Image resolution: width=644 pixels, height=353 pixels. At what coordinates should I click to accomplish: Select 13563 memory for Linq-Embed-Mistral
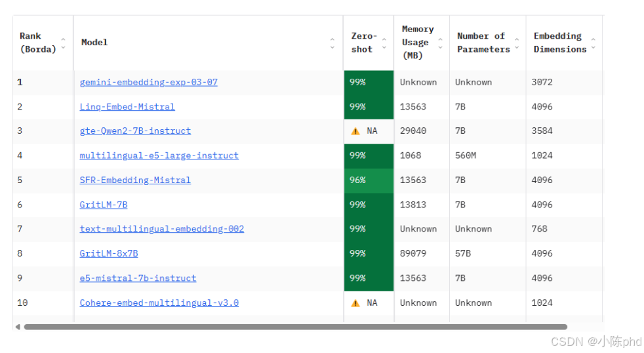[413, 107]
